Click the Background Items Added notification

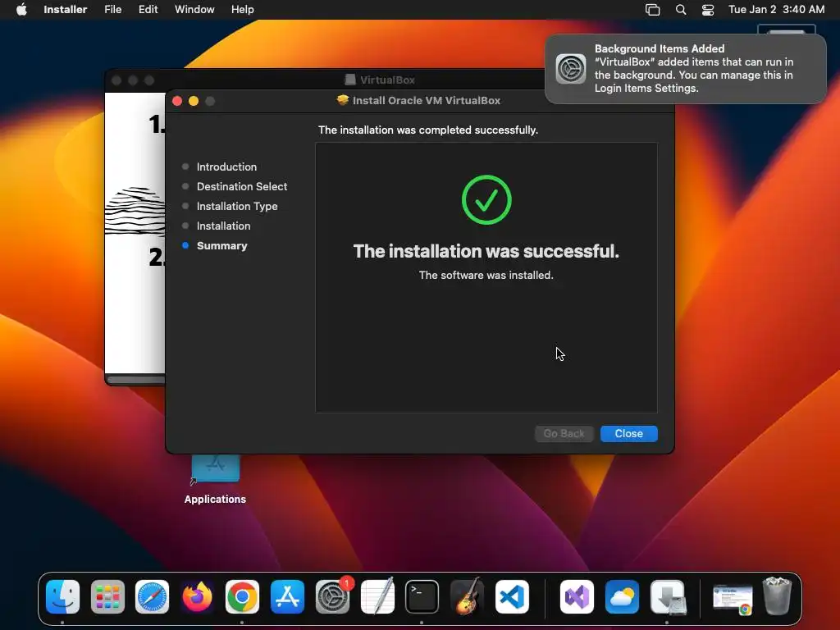(686, 69)
